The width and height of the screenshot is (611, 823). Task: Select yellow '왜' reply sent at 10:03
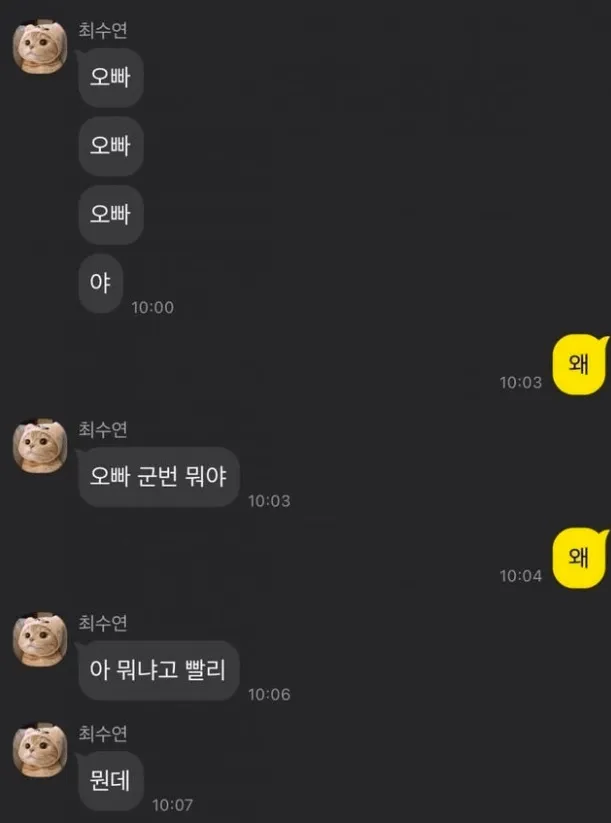580,364
